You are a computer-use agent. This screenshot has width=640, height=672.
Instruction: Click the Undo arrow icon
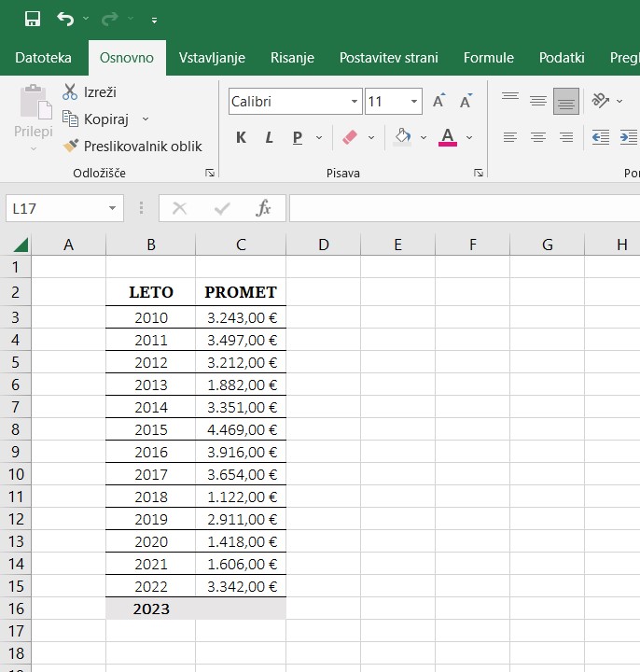pyautogui.click(x=65, y=19)
